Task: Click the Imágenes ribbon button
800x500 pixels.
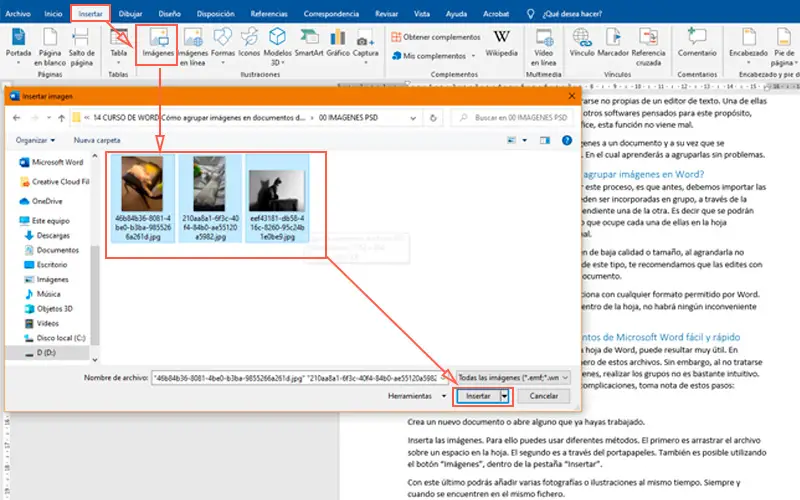Action: tap(158, 45)
